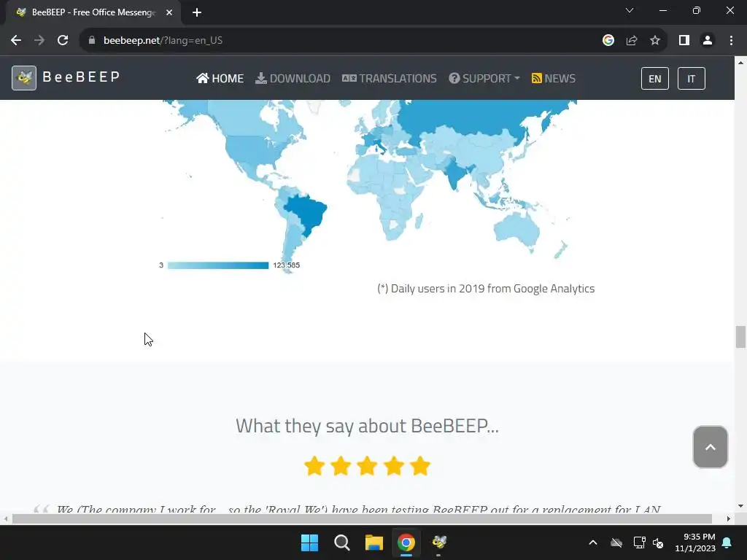The height and width of the screenshot is (560, 747).
Task: Open the Chrome profile menu
Action: [708, 41]
